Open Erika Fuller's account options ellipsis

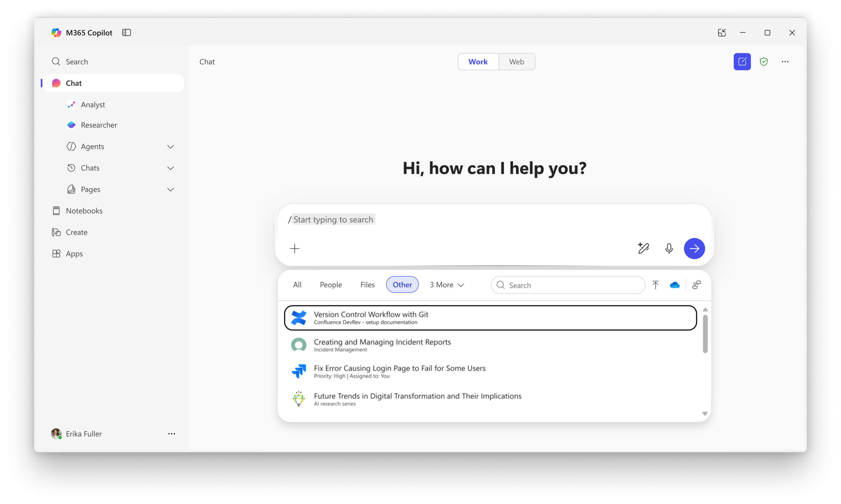click(x=171, y=434)
